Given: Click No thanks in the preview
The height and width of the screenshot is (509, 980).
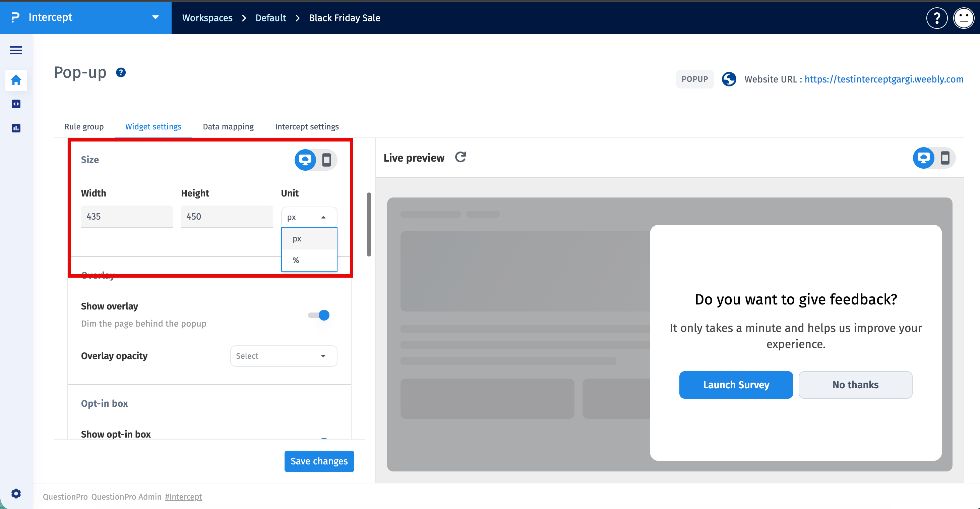Looking at the screenshot, I should point(855,385).
